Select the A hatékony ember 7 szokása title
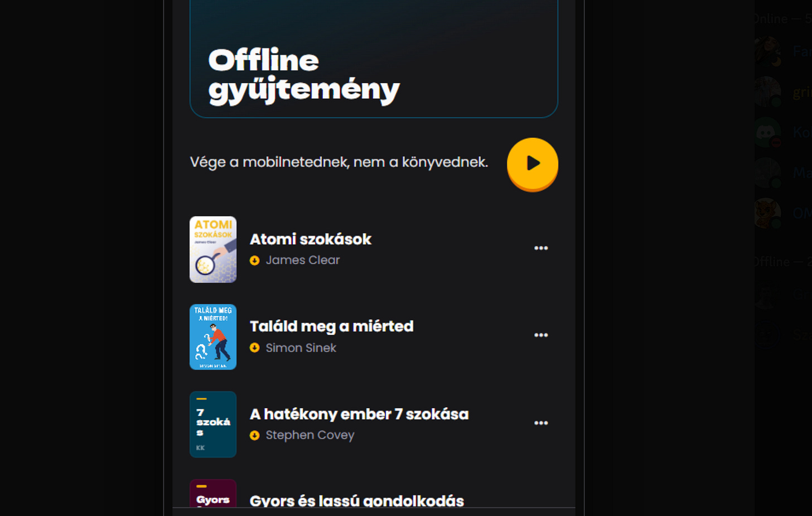This screenshot has width=812, height=516. point(359,414)
